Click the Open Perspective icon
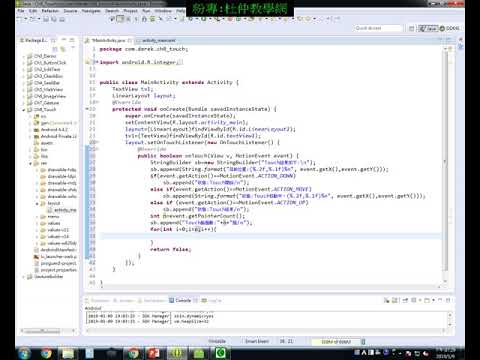Viewport: 480px width, 360px height. [x=411, y=28]
